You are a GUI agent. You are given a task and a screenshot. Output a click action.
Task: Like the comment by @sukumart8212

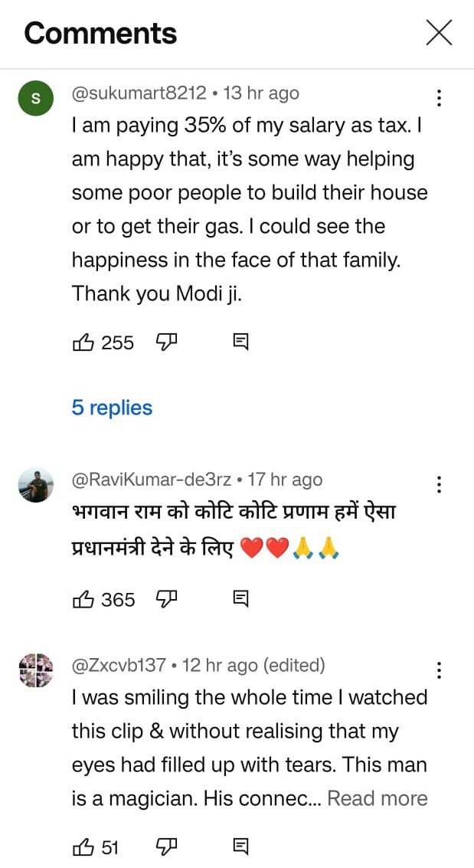click(82, 343)
